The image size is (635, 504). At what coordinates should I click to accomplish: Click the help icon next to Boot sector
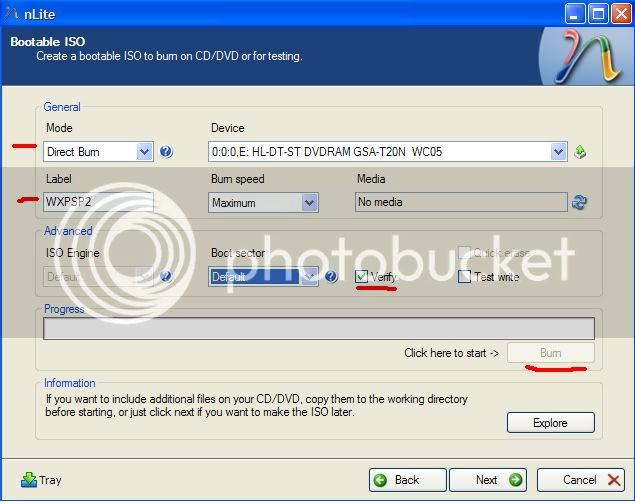point(331,276)
